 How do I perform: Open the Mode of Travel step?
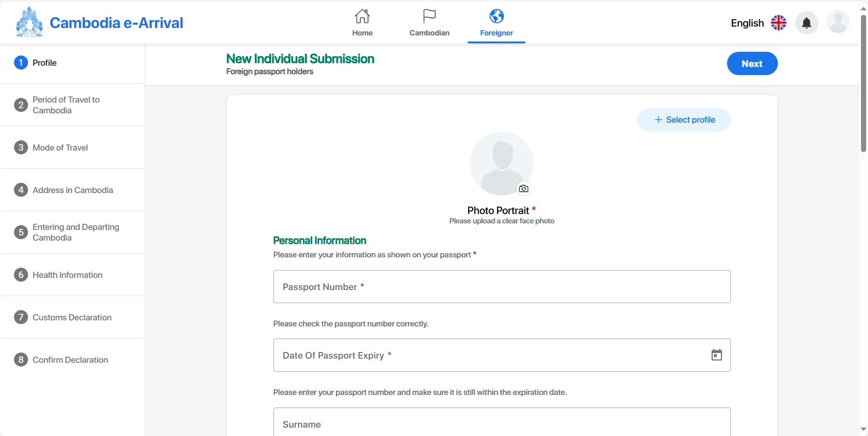click(x=60, y=148)
